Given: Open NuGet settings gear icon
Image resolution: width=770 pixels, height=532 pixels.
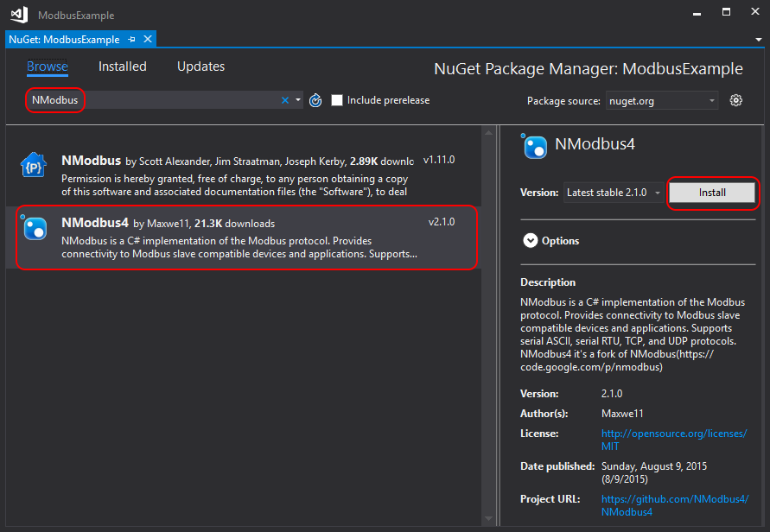Looking at the screenshot, I should point(736,100).
